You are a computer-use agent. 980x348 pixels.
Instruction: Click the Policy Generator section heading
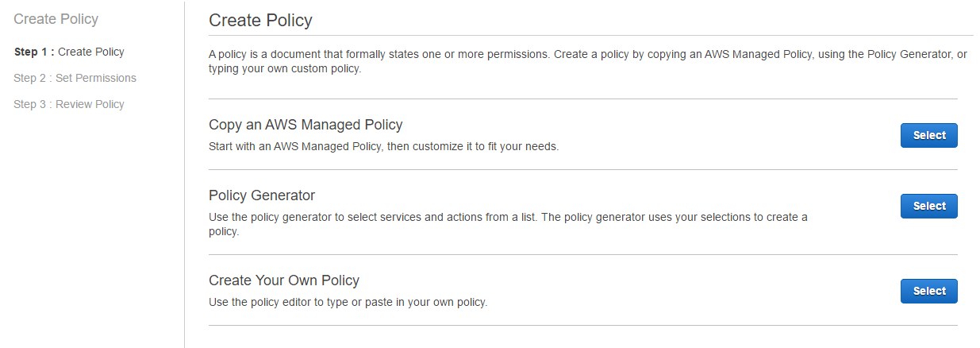tap(262, 195)
